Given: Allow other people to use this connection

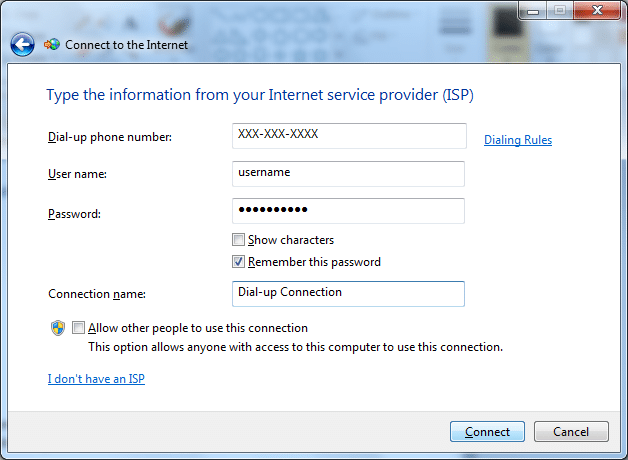Looking at the screenshot, I should (x=78, y=327).
